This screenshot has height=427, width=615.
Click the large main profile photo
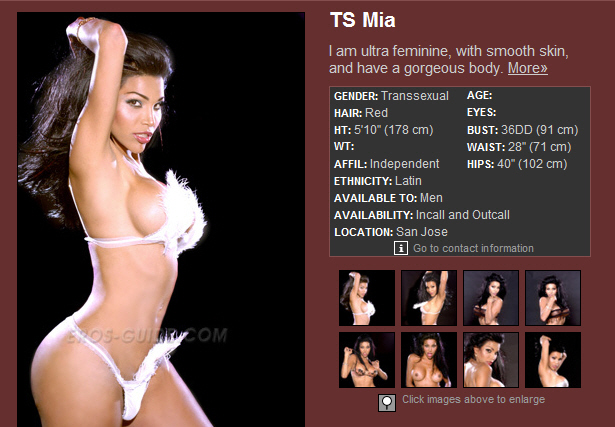(x=161, y=220)
